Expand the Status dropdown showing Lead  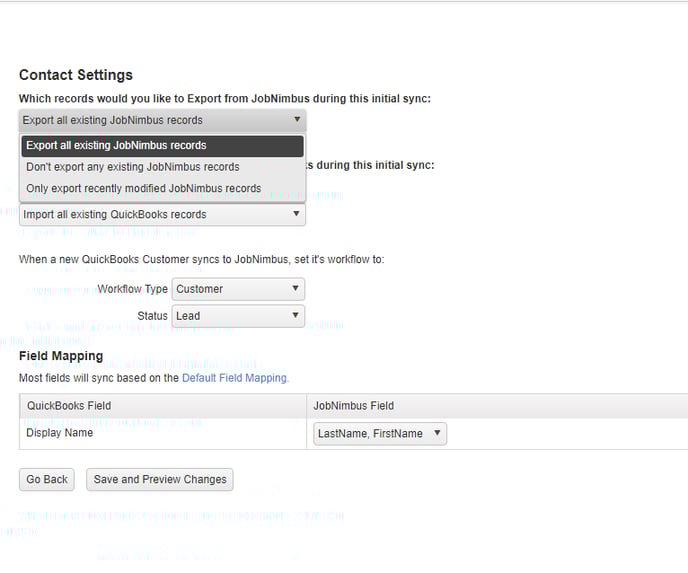click(x=238, y=316)
